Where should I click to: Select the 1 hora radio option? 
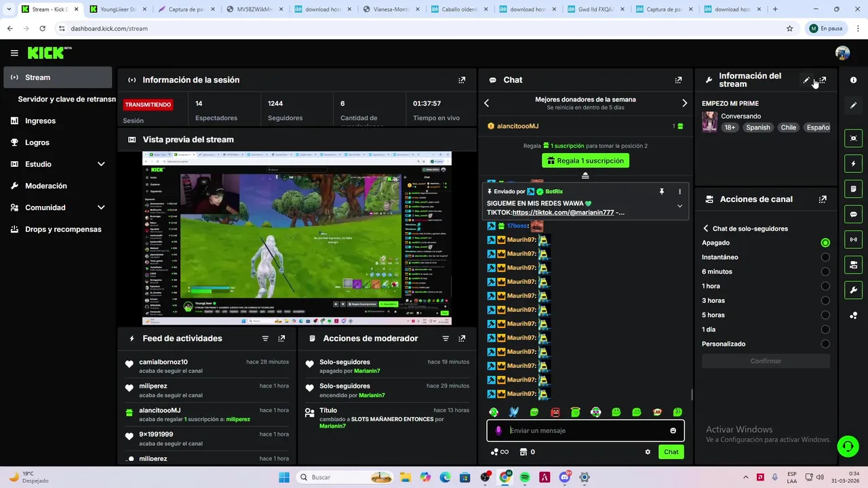tap(825, 286)
